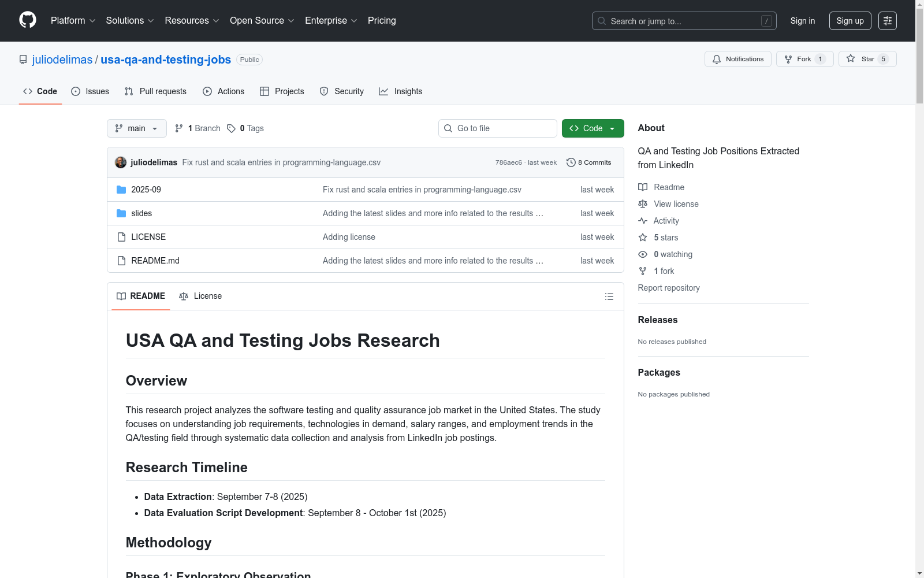This screenshot has height=578, width=924.
Task: Click the README.md file icon
Action: point(121,261)
